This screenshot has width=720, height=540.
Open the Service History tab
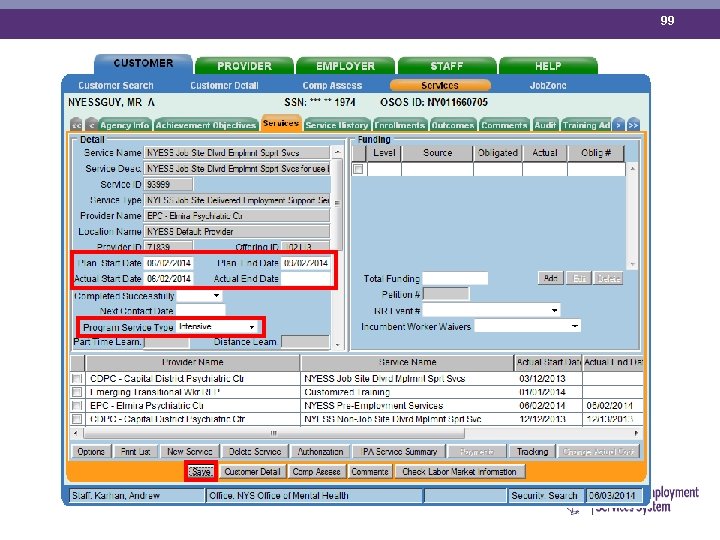[337, 125]
